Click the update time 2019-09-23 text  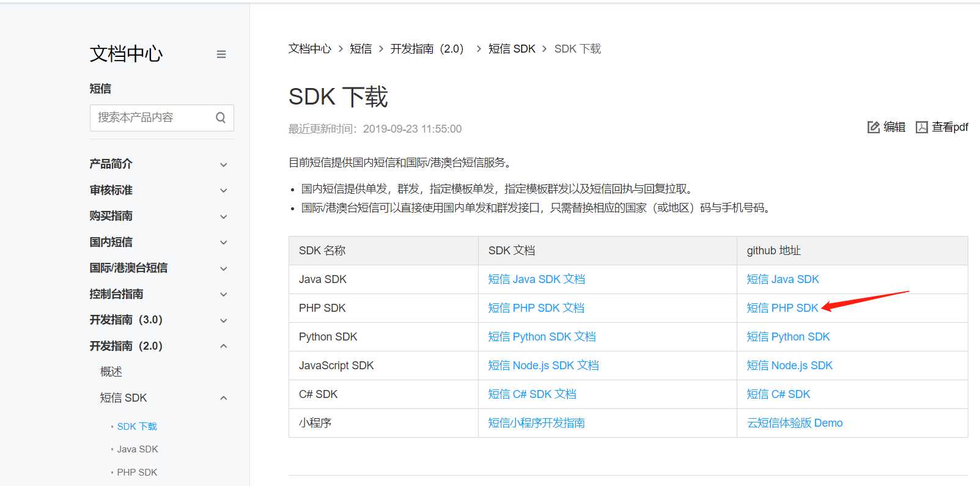413,129
